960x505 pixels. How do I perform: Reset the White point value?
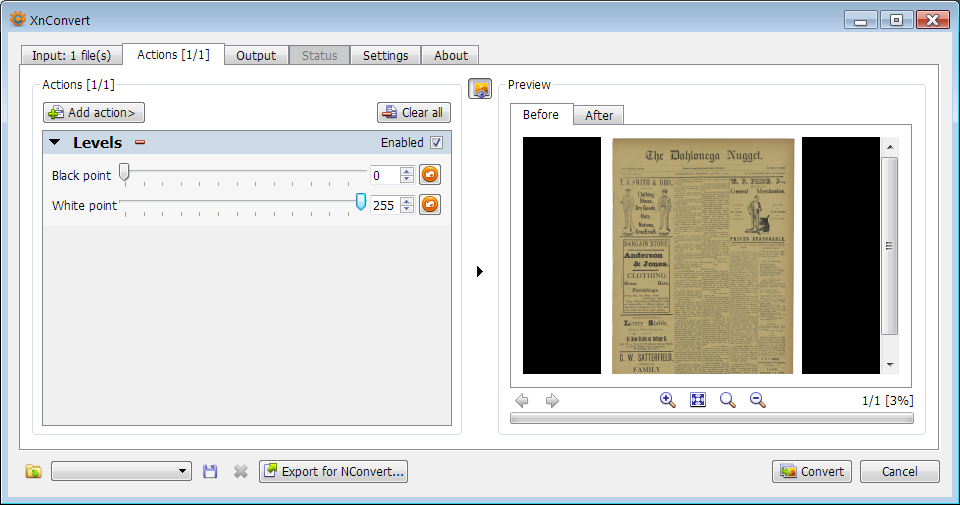point(430,204)
